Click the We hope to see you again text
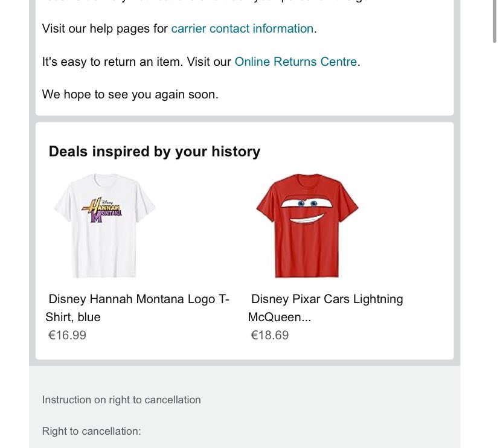This screenshot has width=500, height=448. pos(130,95)
